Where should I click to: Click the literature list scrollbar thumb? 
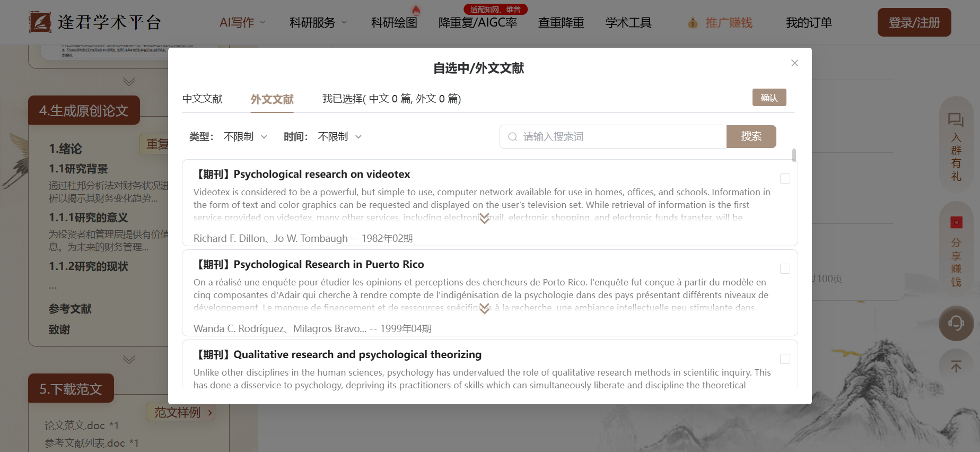(x=794, y=155)
